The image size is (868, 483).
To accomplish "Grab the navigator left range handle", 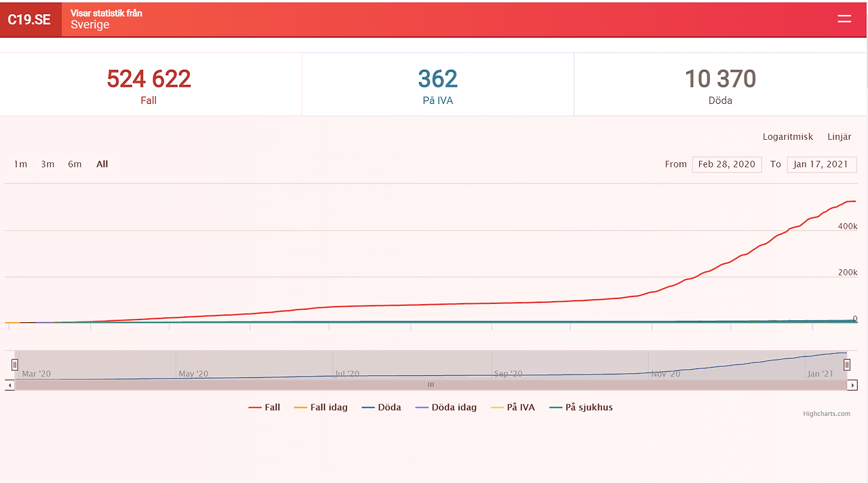I will [x=15, y=365].
